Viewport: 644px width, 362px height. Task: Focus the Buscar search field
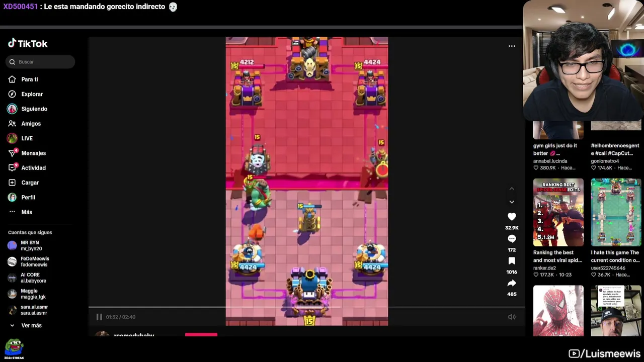41,62
